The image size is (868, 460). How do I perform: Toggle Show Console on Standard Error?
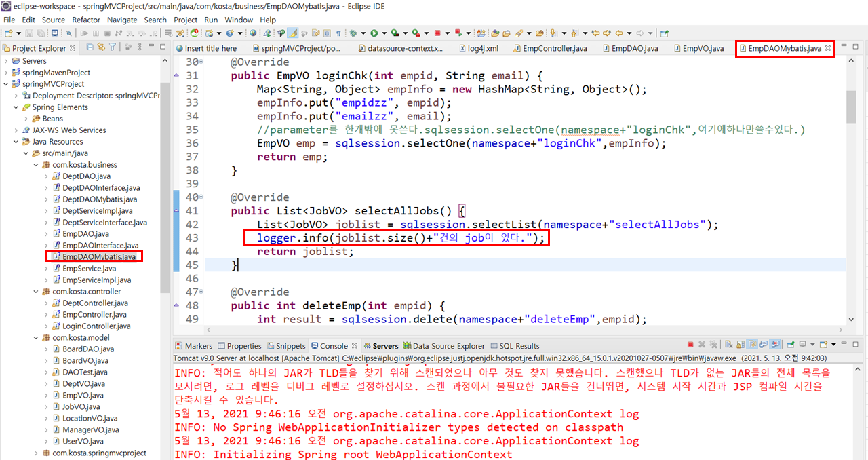775,345
